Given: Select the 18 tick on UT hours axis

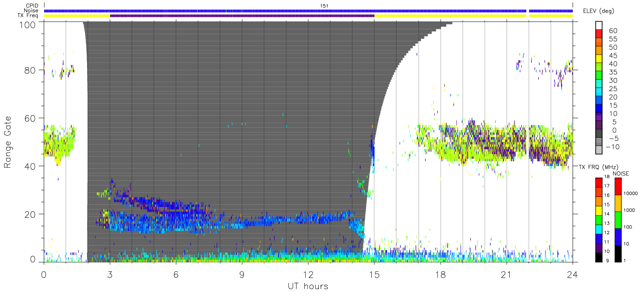Looking at the screenshot, I should point(441,273).
